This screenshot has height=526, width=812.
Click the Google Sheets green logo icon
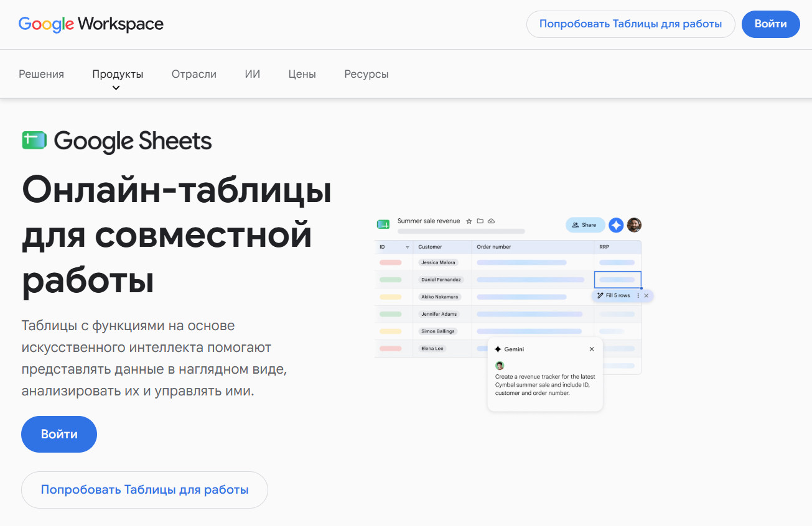[x=34, y=141]
